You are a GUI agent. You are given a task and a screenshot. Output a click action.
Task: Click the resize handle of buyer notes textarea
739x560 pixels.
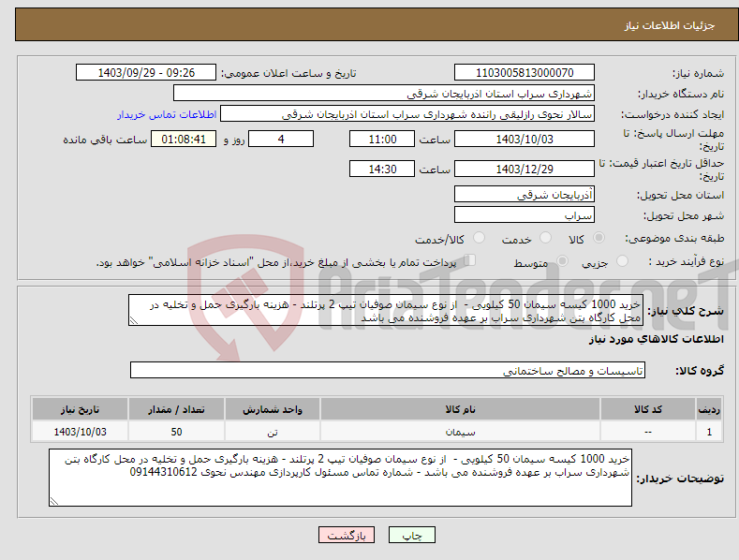53,502
